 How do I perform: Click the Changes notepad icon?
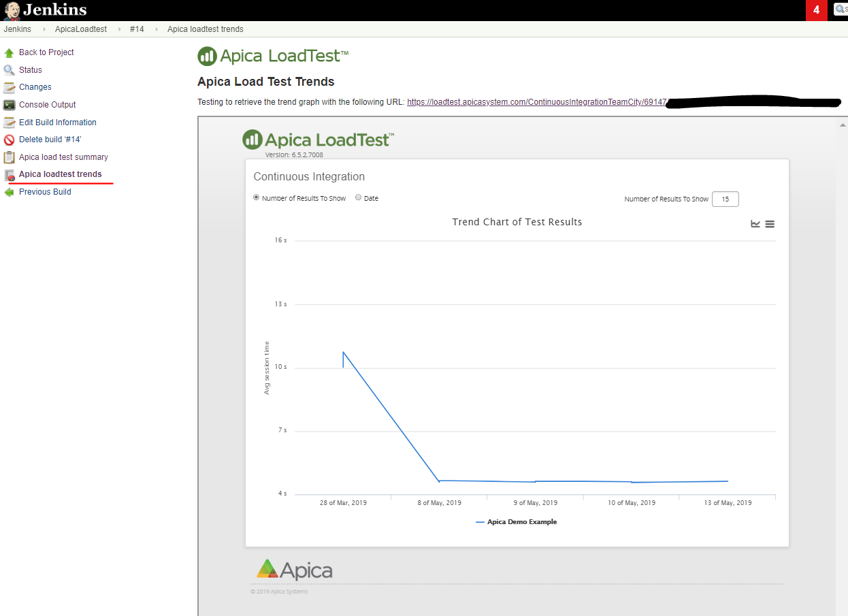point(9,87)
